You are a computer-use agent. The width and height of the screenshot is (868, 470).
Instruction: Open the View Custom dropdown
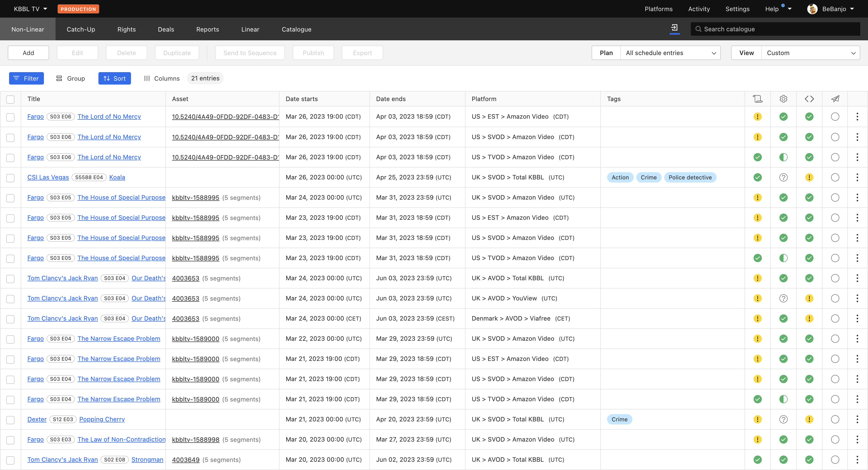pos(810,53)
